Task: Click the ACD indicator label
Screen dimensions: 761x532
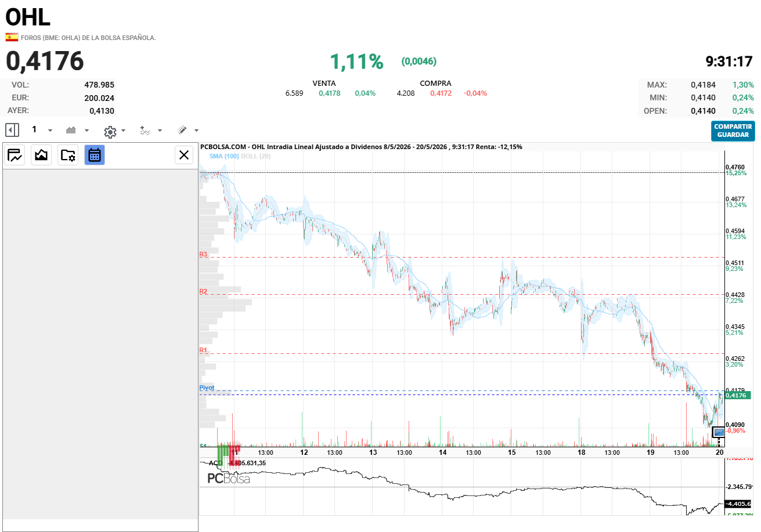Action: tap(215, 463)
